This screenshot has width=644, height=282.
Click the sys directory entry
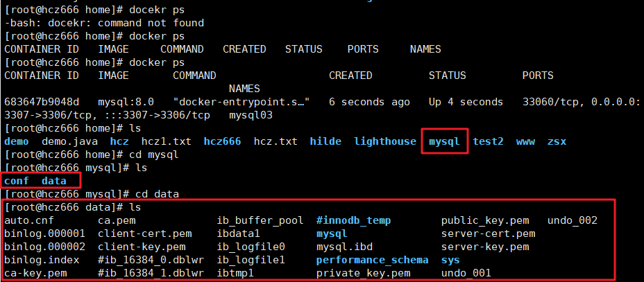tap(450, 261)
